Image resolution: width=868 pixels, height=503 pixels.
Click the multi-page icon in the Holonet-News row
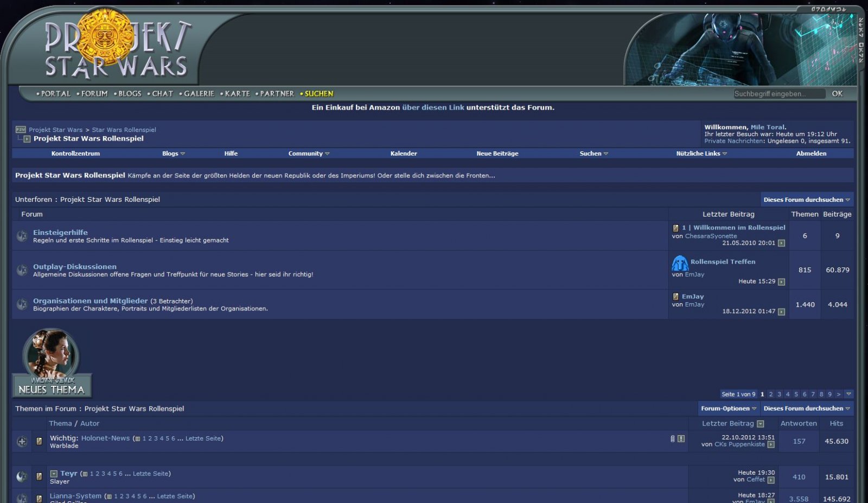pos(138,439)
